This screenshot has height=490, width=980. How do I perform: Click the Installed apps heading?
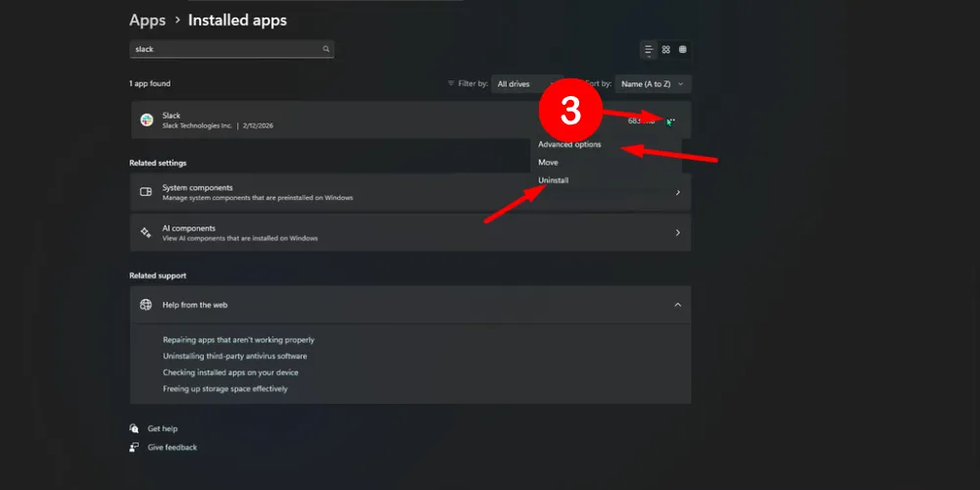click(237, 20)
